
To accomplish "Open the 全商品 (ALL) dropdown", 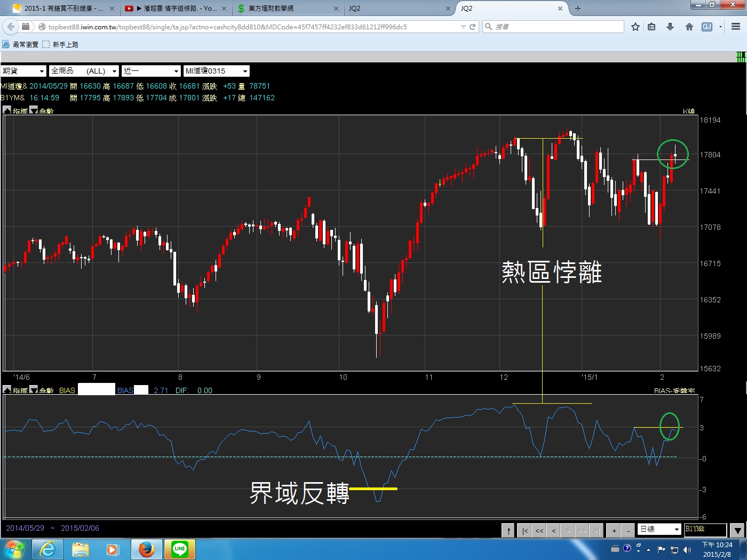I will (x=84, y=71).
